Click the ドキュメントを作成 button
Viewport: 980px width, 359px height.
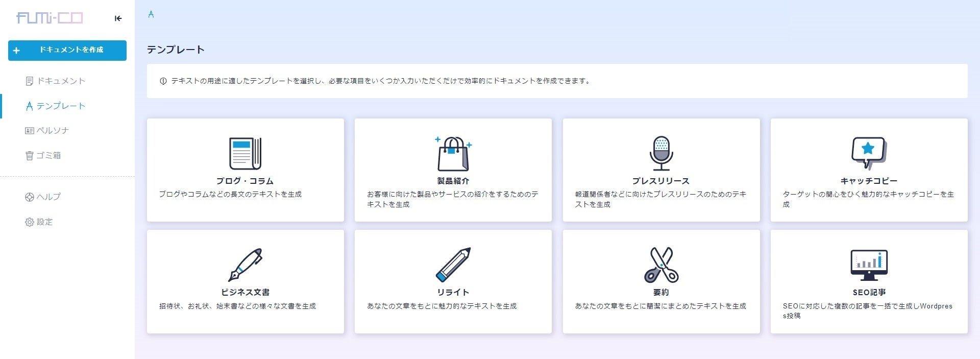67,51
